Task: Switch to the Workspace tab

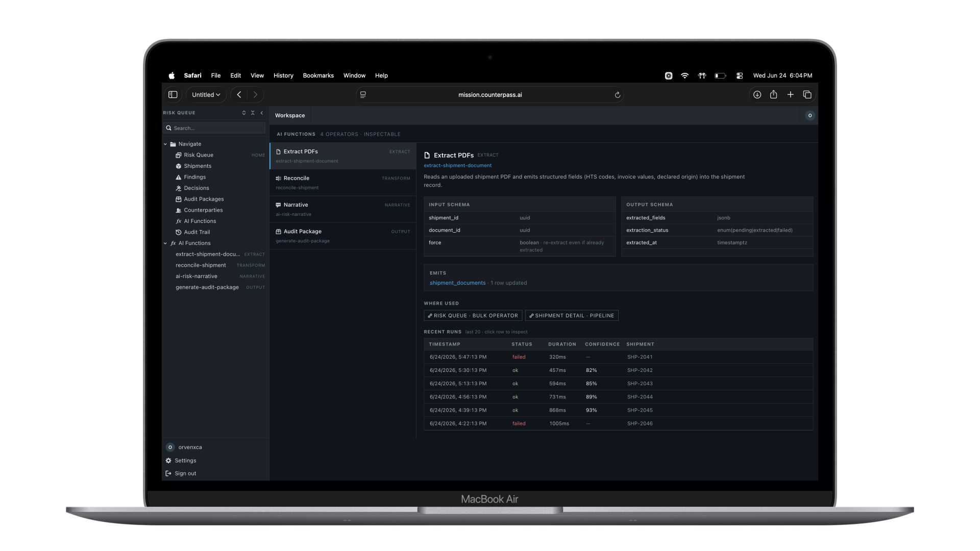Action: 290,116
